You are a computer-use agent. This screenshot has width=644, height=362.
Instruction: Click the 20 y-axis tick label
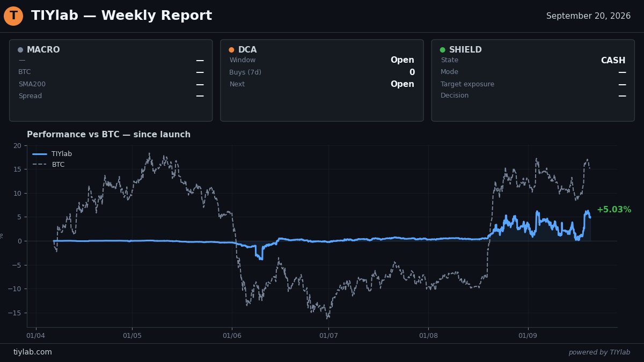18,145
